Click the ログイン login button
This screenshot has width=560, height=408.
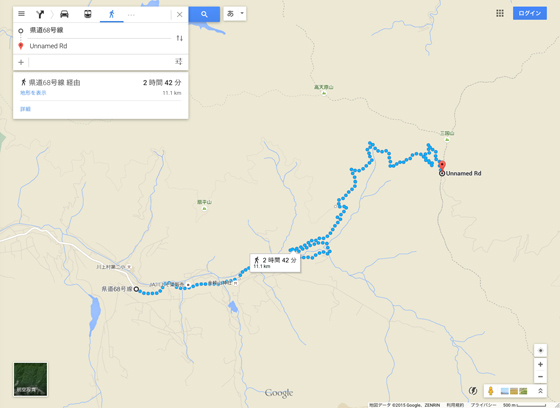pyautogui.click(x=530, y=13)
